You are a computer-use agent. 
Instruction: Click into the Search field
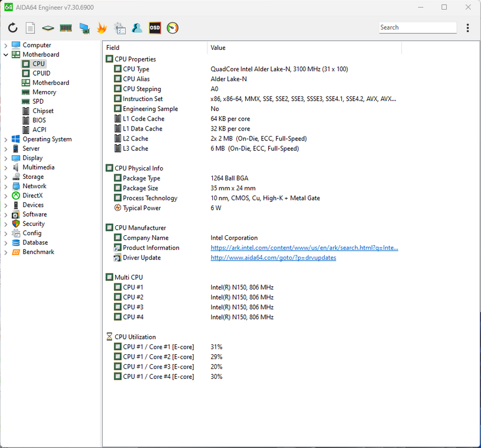pos(417,27)
